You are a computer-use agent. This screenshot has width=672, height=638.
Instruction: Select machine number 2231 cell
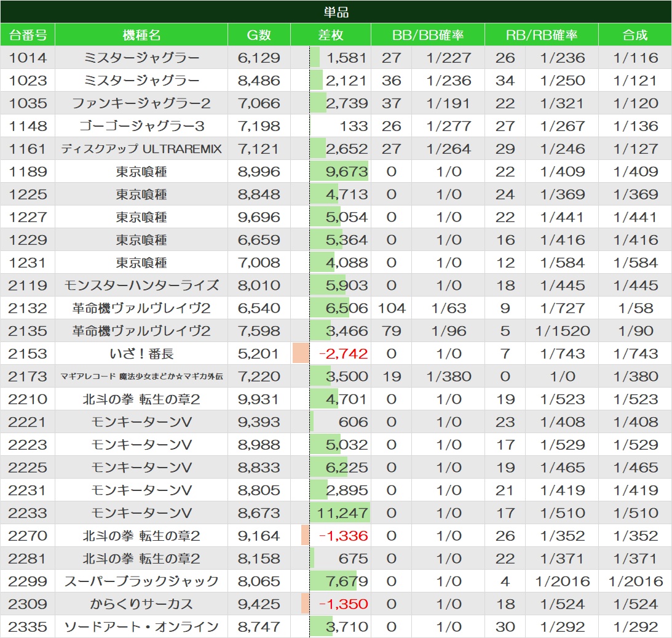[28, 490]
